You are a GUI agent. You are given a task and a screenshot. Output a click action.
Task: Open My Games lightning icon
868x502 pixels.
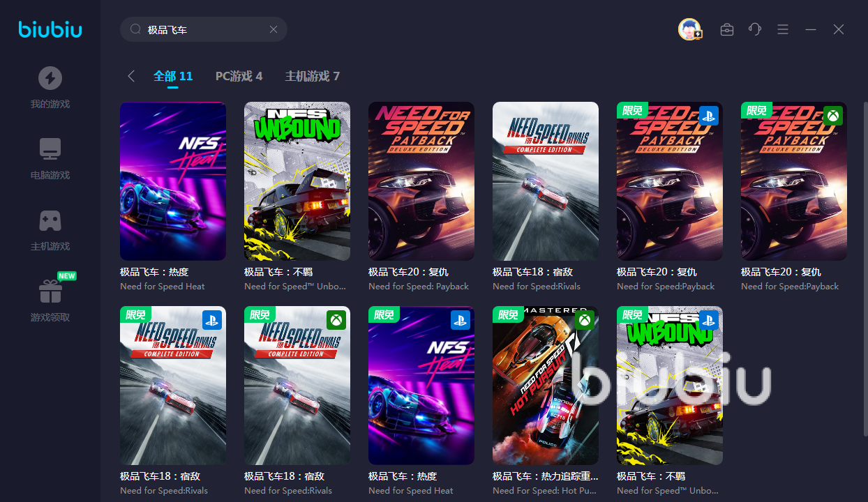[x=50, y=78]
